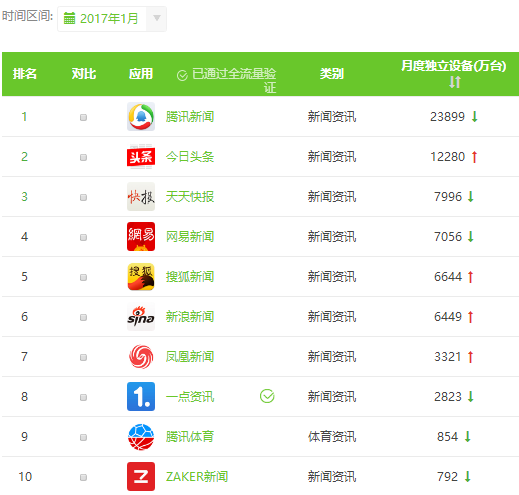Open the 腾讯体育 app link
This screenshot has height=495, width=519.
tap(190, 437)
